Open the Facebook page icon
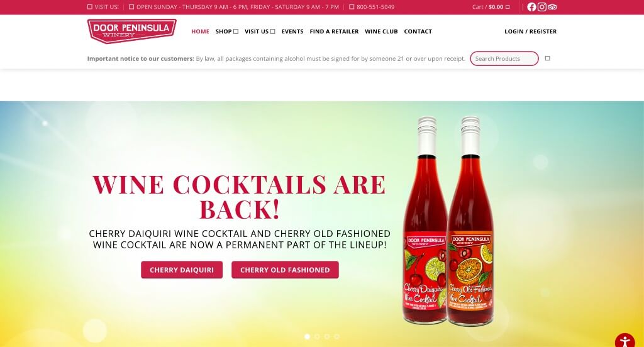 coord(531,7)
